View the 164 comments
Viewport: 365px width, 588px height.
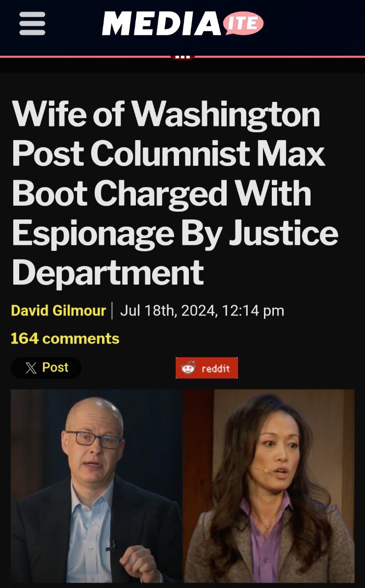click(x=65, y=339)
